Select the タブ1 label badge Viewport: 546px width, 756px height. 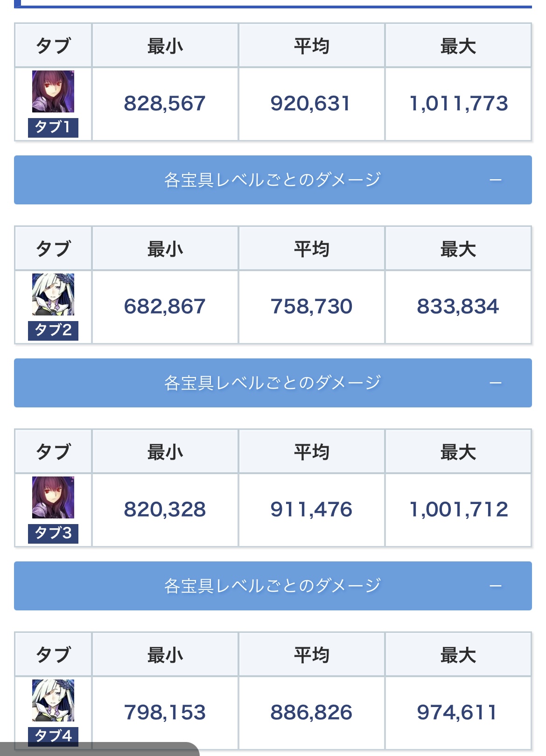pyautogui.click(x=53, y=127)
